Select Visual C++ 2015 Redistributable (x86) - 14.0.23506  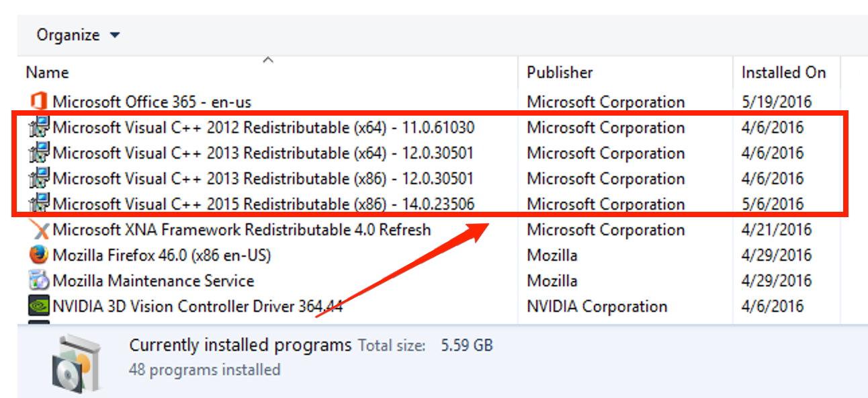coord(263,204)
